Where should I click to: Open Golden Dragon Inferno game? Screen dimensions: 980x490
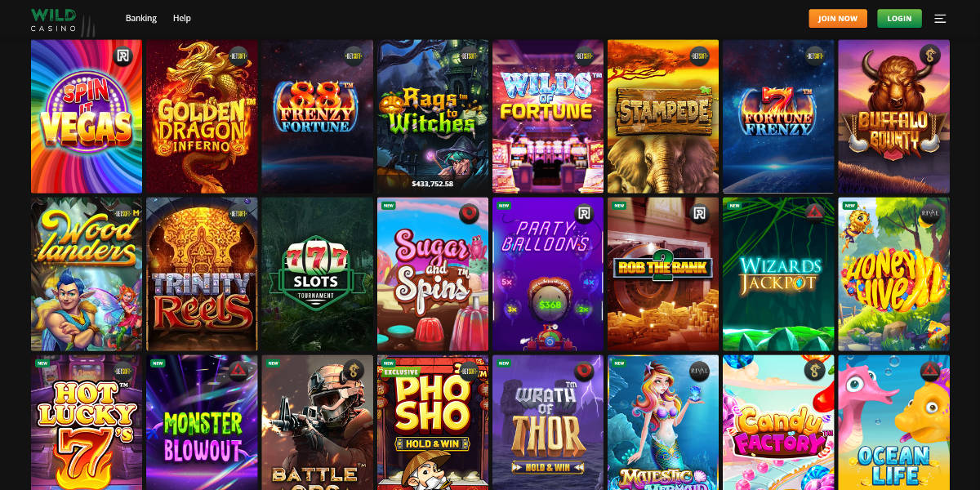click(202, 116)
